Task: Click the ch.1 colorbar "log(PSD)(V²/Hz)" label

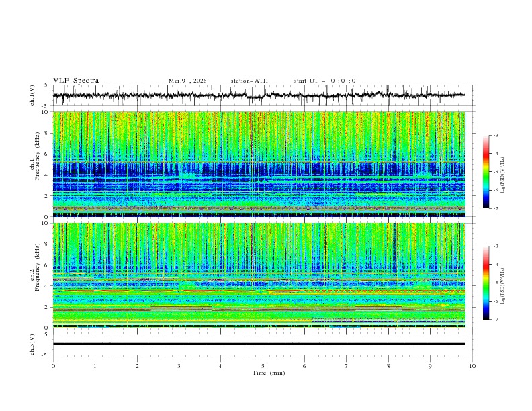Action: (502, 175)
